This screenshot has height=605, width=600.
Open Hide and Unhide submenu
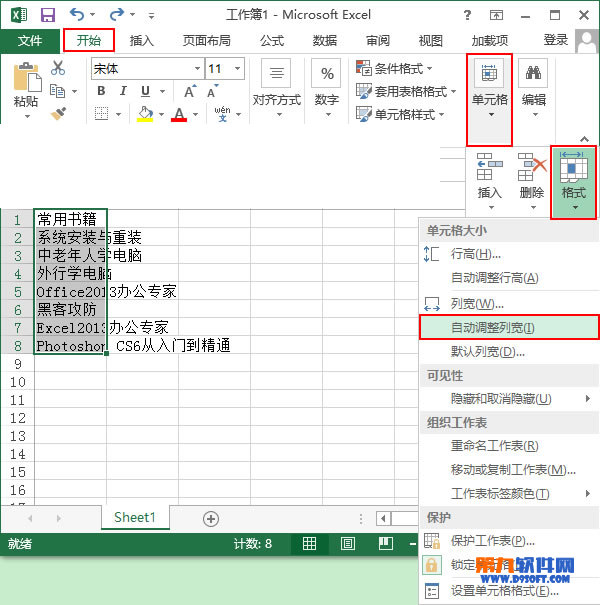pos(509,399)
